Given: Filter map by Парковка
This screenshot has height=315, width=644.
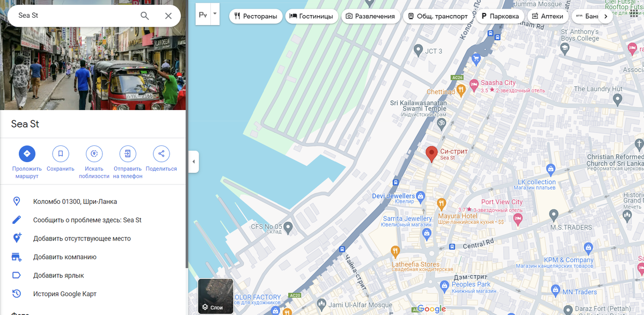Looking at the screenshot, I should [x=500, y=16].
